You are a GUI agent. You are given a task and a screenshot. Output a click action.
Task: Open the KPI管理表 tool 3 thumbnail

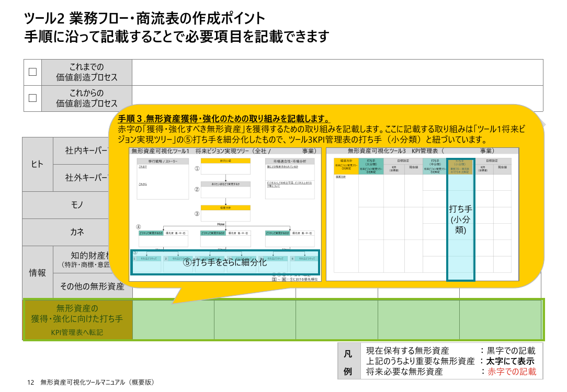(422, 214)
